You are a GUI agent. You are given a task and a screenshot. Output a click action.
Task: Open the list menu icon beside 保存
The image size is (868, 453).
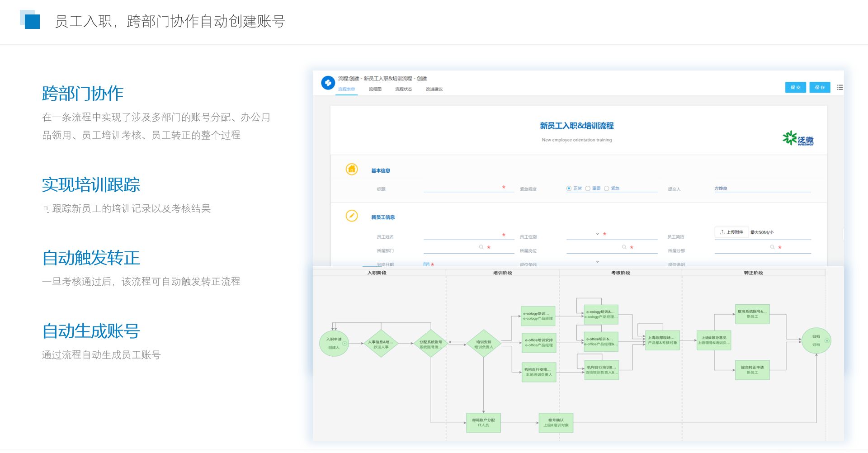coord(840,87)
